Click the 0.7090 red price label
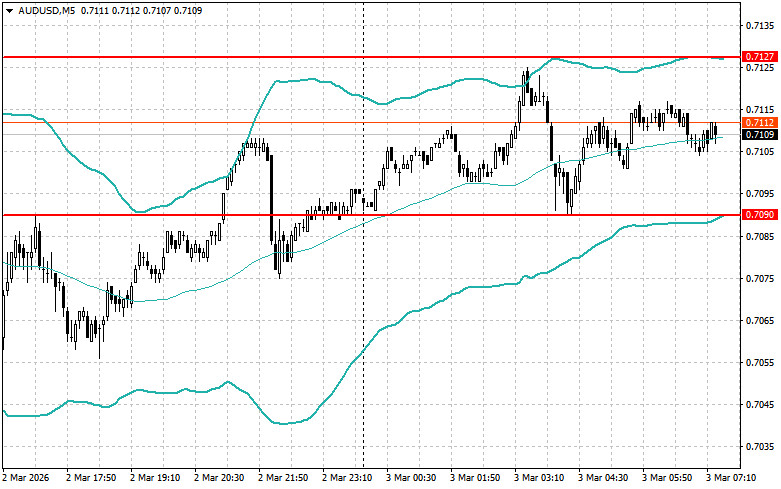This screenshot has height=489, width=781. [759, 215]
